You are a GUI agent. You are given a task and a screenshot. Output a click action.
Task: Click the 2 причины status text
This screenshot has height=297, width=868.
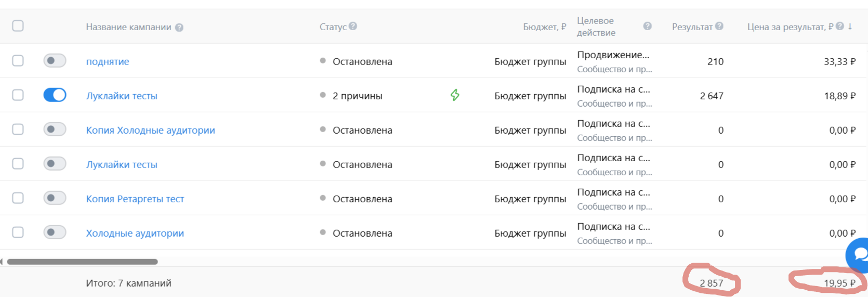[x=358, y=96]
